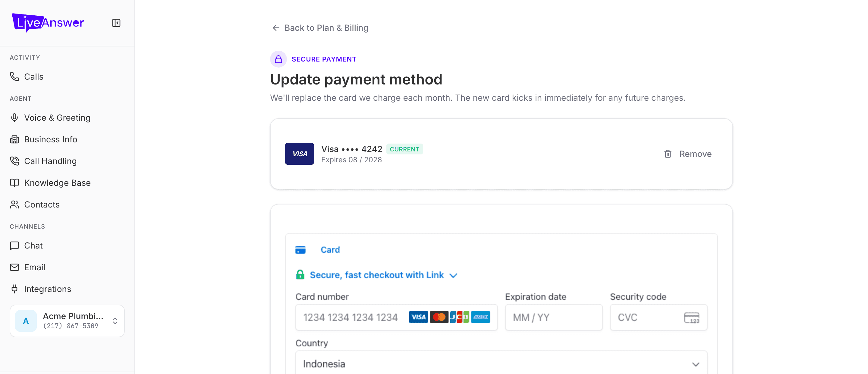Click the Amex brand icon
The image size is (868, 374).
(x=480, y=317)
